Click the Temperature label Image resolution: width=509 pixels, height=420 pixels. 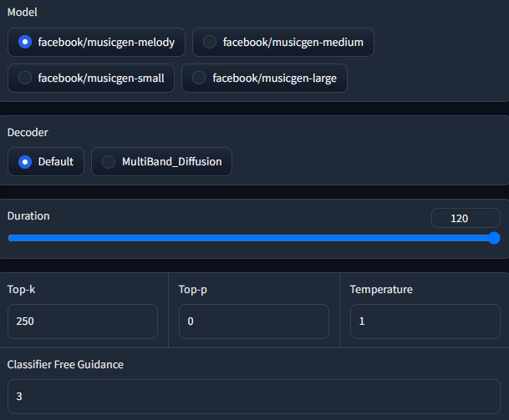click(381, 289)
